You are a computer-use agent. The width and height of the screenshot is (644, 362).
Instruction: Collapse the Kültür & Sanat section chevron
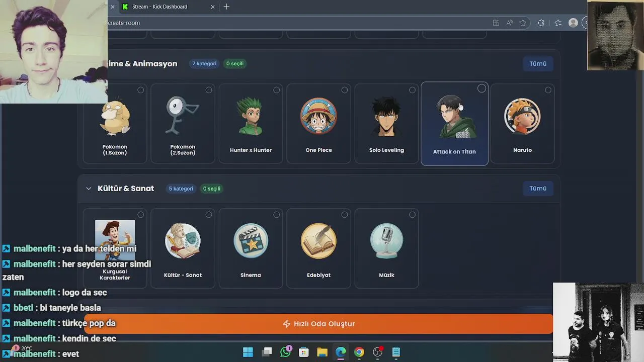click(x=89, y=189)
